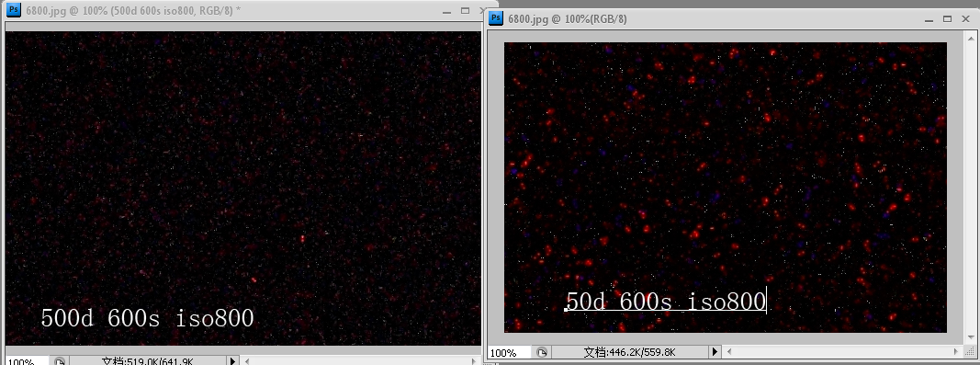This screenshot has width=980, height=365.
Task: Click document size info 519.0K/641.9K
Action: pyautogui.click(x=148, y=361)
